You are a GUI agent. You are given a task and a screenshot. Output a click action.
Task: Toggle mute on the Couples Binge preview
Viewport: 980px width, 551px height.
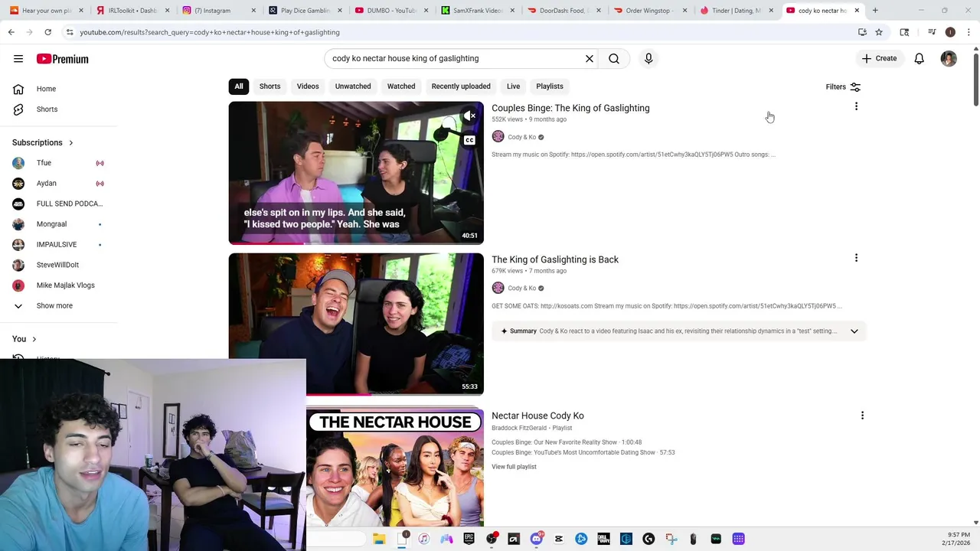[469, 116]
